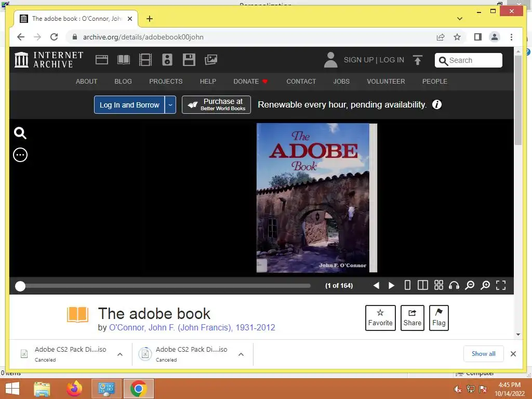
Task: Click the SIGN UP link
Action: [358, 60]
